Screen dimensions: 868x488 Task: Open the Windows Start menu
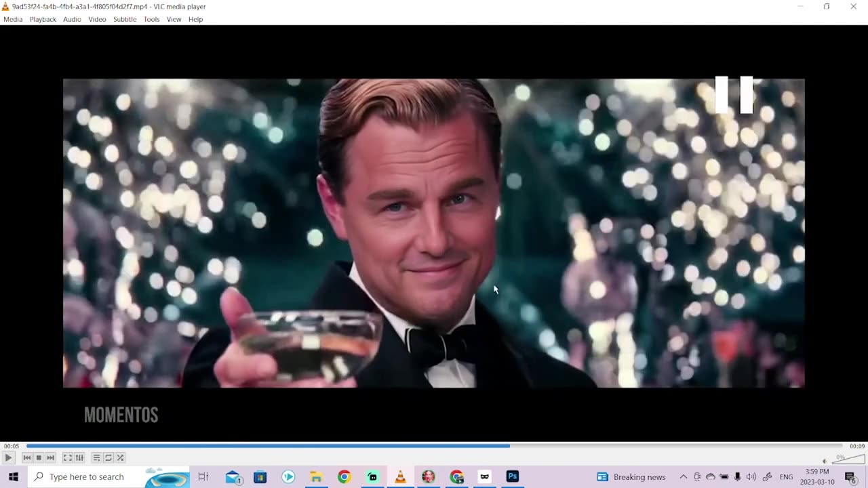[x=14, y=476]
